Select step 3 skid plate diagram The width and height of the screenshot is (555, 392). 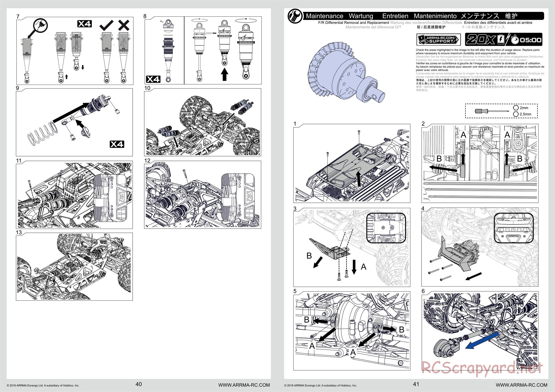coord(352,247)
